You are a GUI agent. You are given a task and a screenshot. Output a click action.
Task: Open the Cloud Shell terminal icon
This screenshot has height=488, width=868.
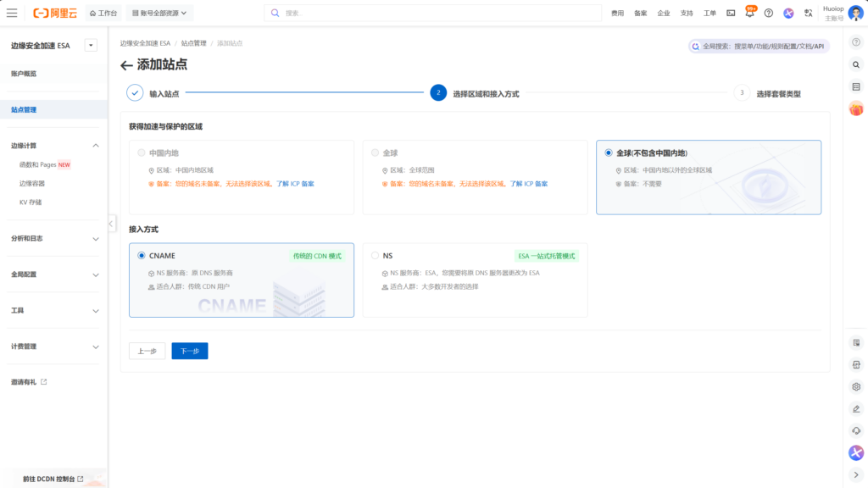pos(731,14)
